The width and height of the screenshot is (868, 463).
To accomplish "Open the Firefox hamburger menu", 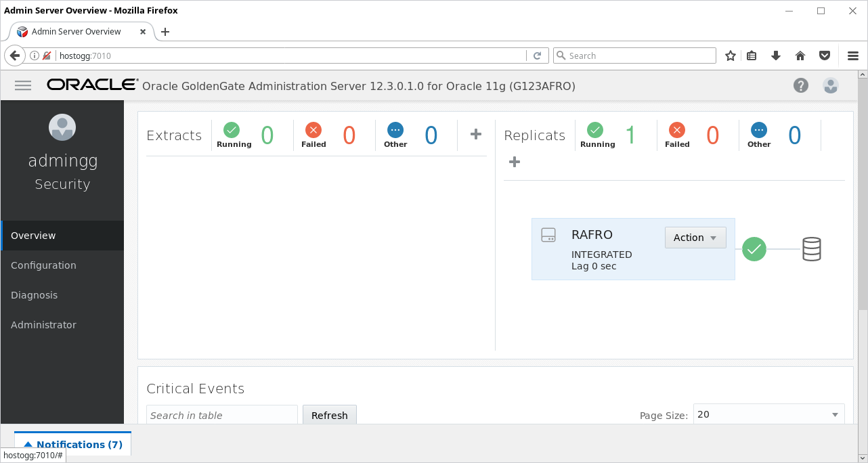I will point(853,56).
